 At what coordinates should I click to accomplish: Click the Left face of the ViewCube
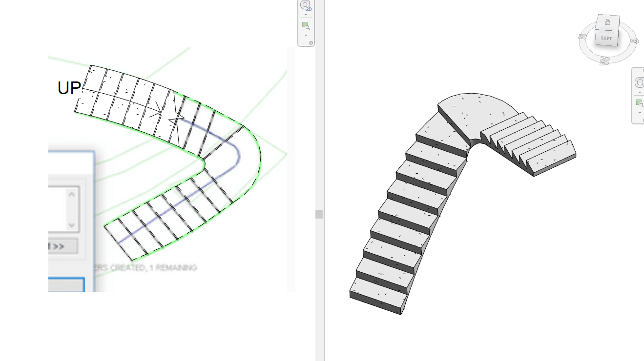(606, 38)
